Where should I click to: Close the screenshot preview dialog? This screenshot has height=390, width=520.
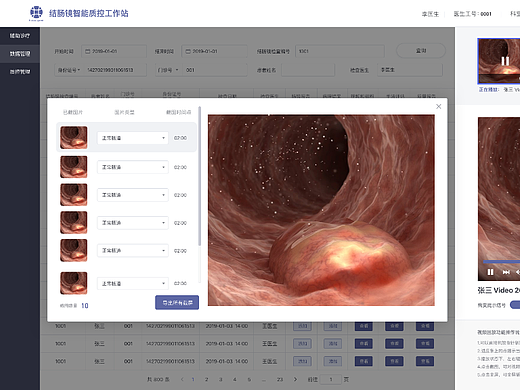(x=438, y=106)
